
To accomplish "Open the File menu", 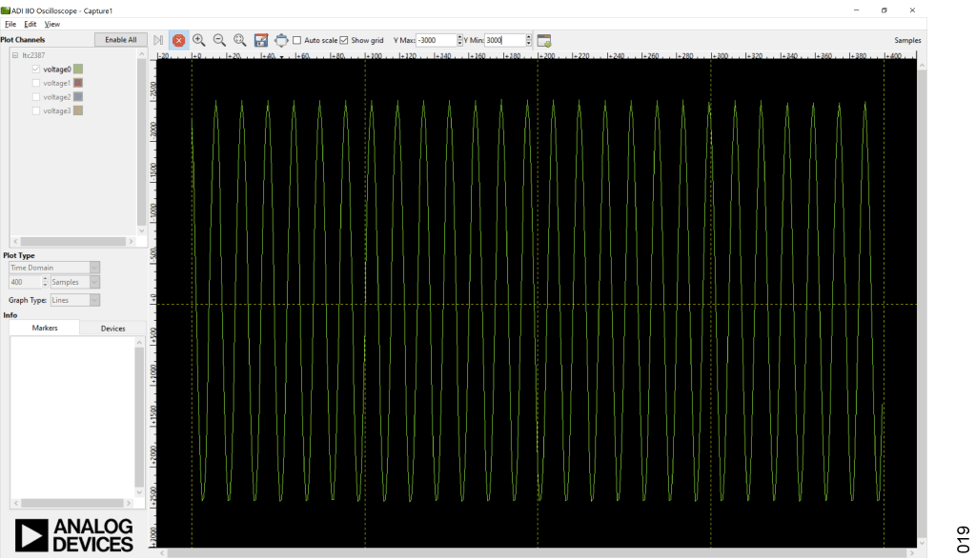I will pos(10,24).
